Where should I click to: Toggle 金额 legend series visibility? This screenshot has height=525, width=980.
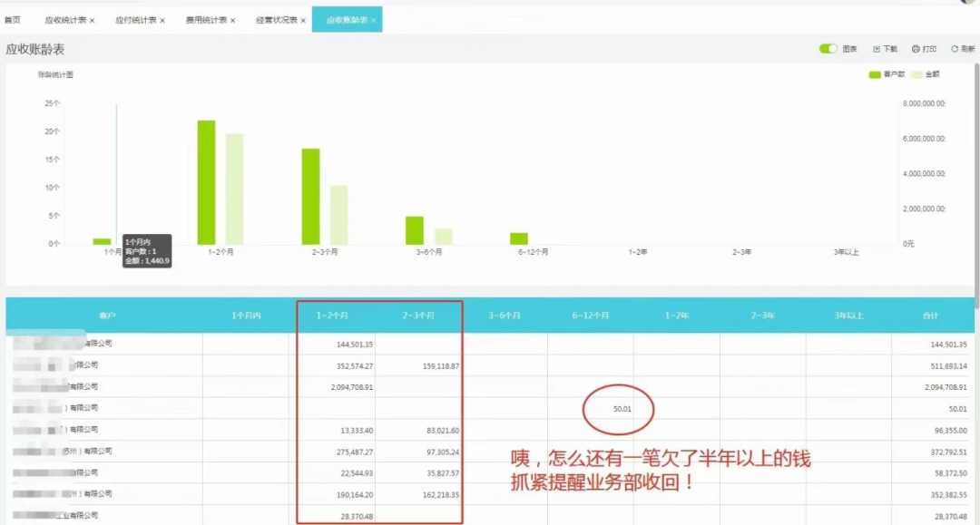coord(926,74)
